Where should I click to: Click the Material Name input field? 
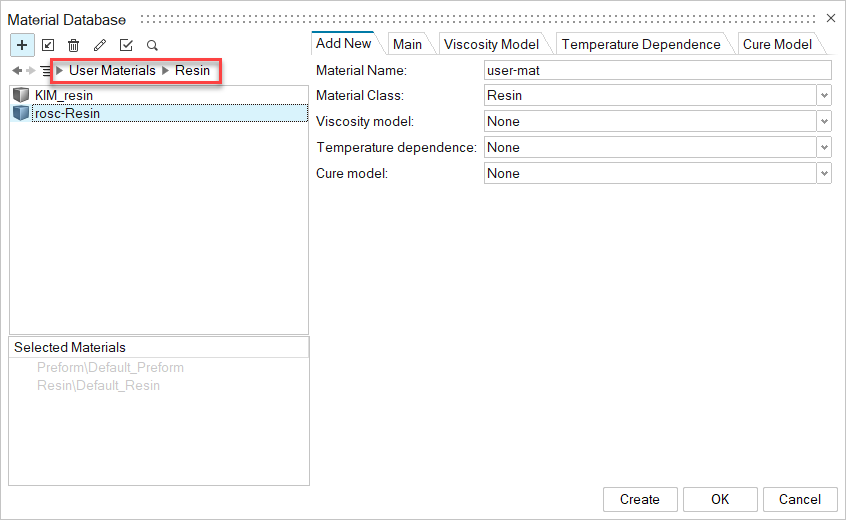[657, 70]
